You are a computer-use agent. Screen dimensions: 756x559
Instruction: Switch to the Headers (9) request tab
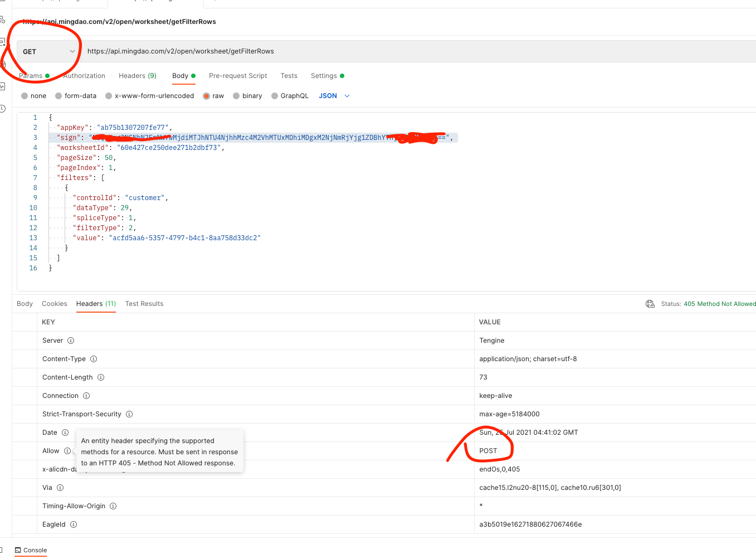pyautogui.click(x=137, y=75)
